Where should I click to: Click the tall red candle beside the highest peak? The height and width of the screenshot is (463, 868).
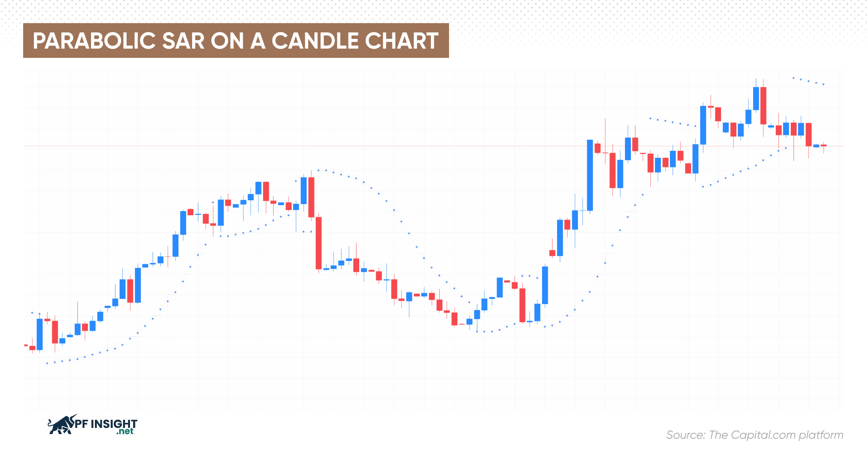pos(763,105)
